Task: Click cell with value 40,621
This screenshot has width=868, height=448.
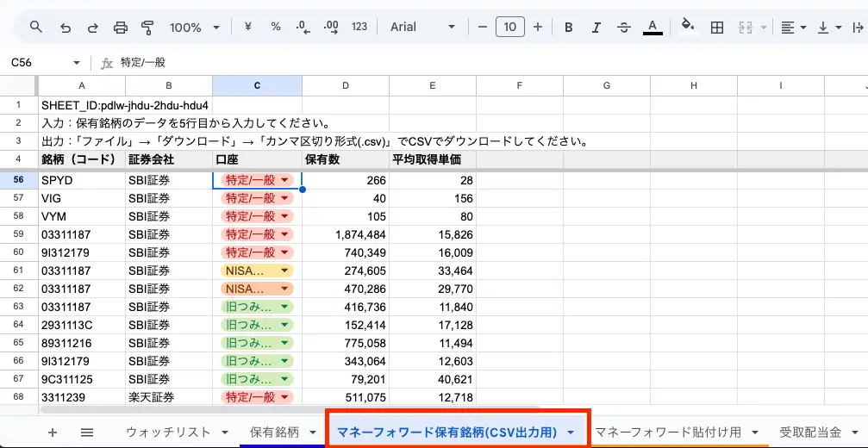Action: click(433, 379)
